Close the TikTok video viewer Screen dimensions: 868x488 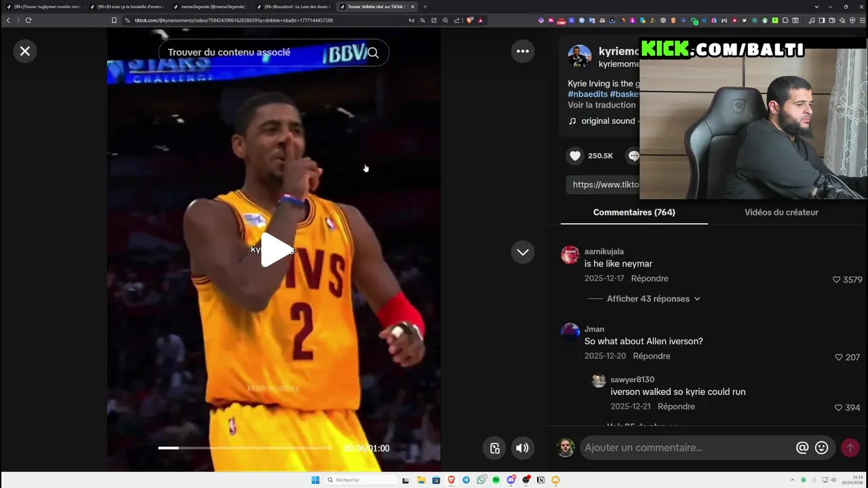pos(25,51)
